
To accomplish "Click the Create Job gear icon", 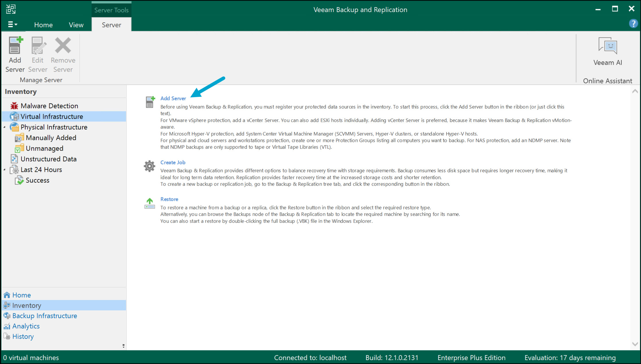I will coord(149,166).
